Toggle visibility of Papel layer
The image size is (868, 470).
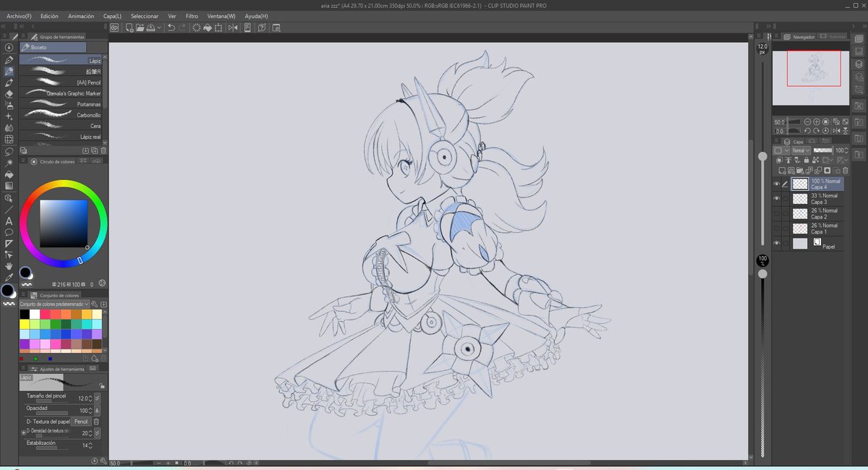[776, 243]
